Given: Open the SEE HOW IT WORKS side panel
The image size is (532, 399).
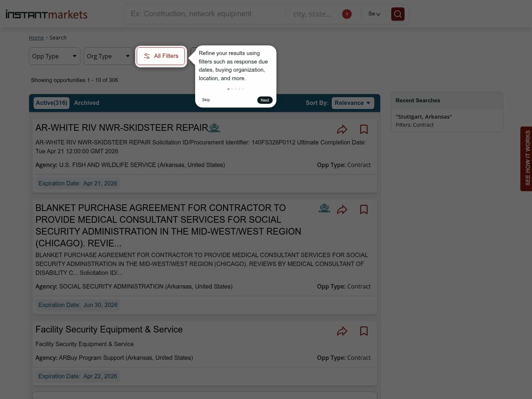Looking at the screenshot, I should tap(526, 159).
